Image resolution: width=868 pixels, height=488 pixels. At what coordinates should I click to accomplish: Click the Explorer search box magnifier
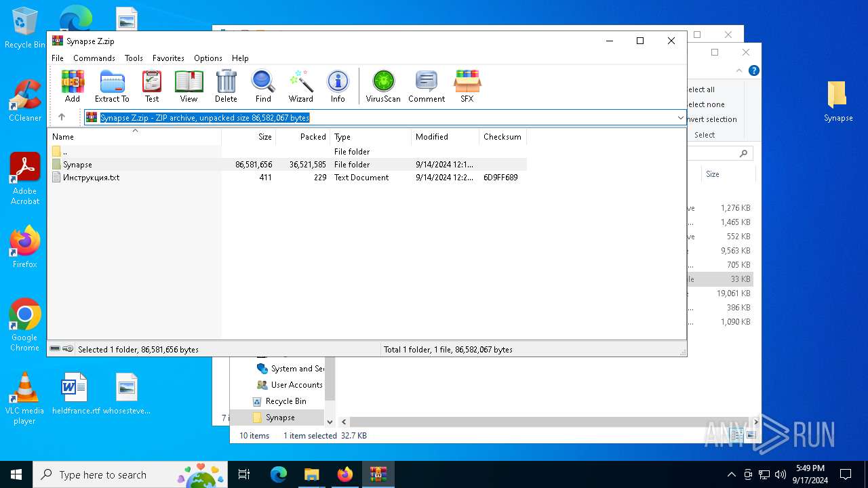(x=744, y=154)
